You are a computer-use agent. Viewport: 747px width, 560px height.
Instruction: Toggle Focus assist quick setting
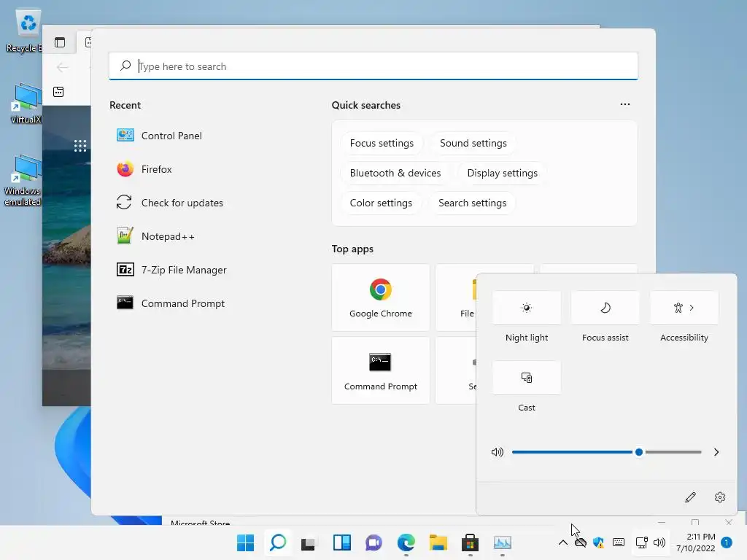[605, 308]
